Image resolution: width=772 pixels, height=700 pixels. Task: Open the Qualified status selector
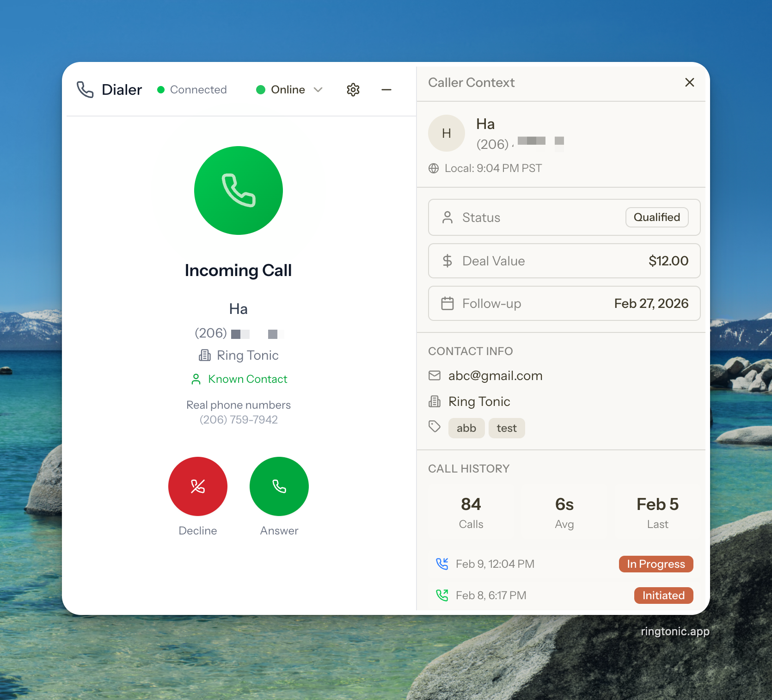[656, 217]
